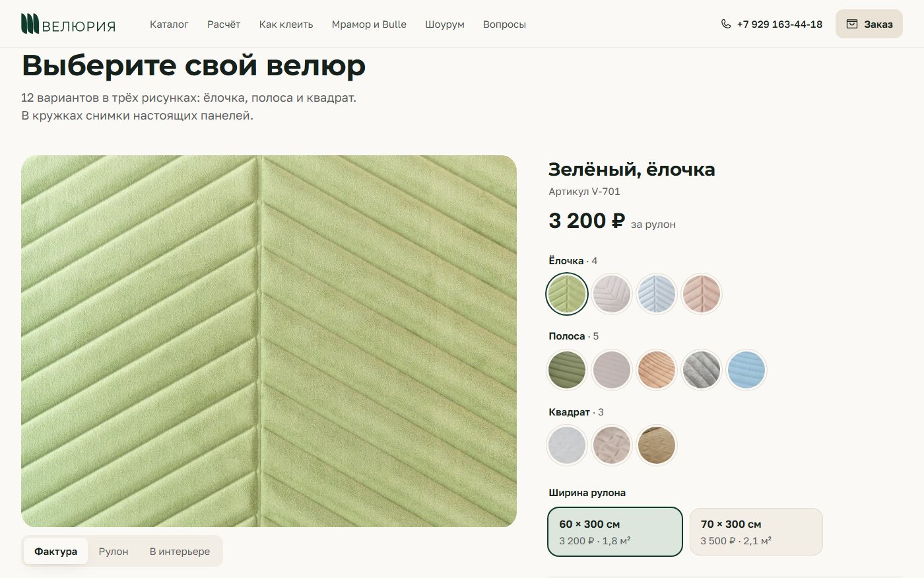The width and height of the screenshot is (924, 578).
Task: Choose the peach Полоса swatch
Action: 657,369
